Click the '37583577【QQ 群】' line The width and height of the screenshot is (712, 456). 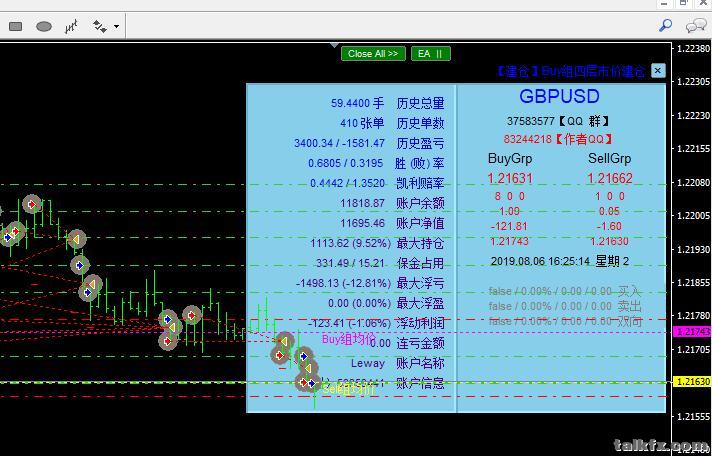[x=558, y=121]
